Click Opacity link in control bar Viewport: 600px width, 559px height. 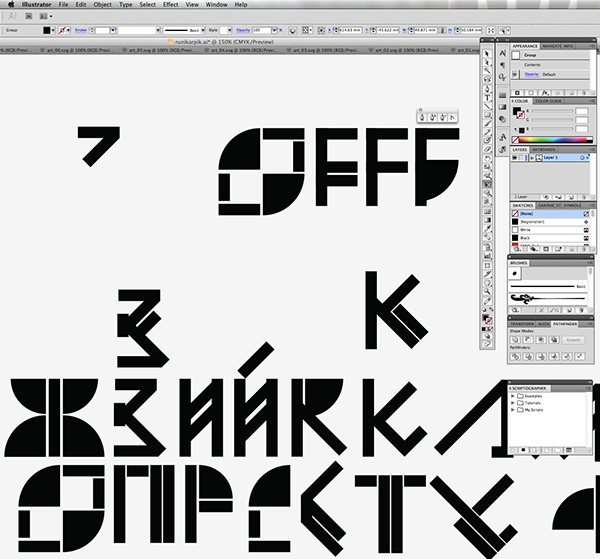pyautogui.click(x=243, y=30)
